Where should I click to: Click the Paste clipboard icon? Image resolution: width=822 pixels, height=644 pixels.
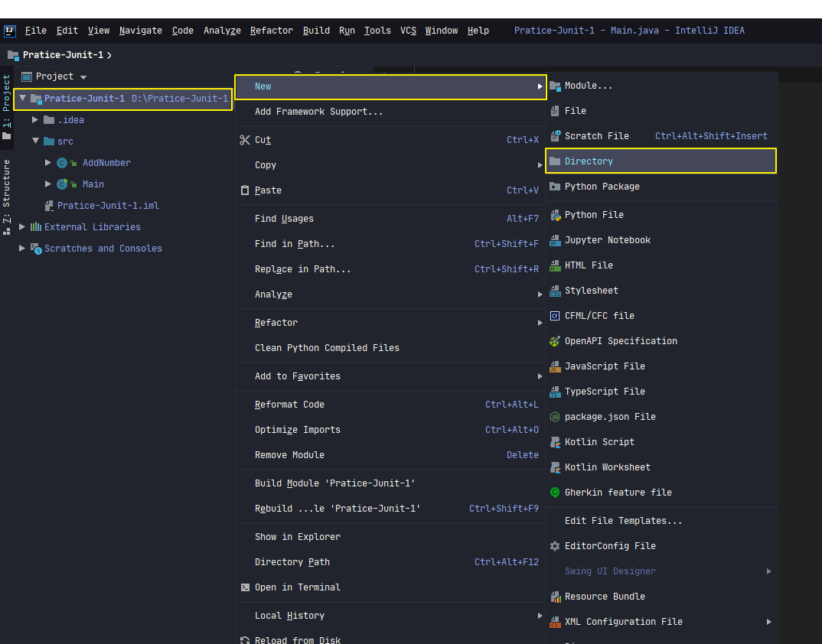pyautogui.click(x=245, y=190)
